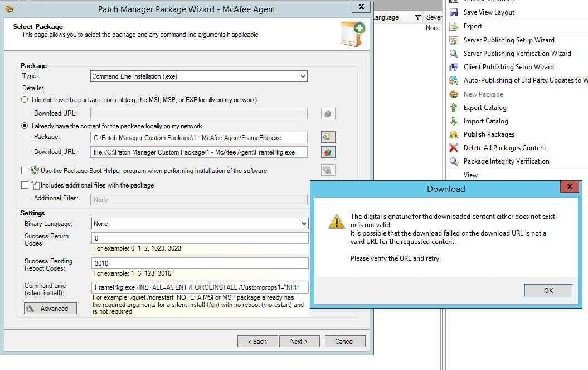Click the Success Pending Reboot Codes field
The width and height of the screenshot is (588, 370).
[x=200, y=263]
